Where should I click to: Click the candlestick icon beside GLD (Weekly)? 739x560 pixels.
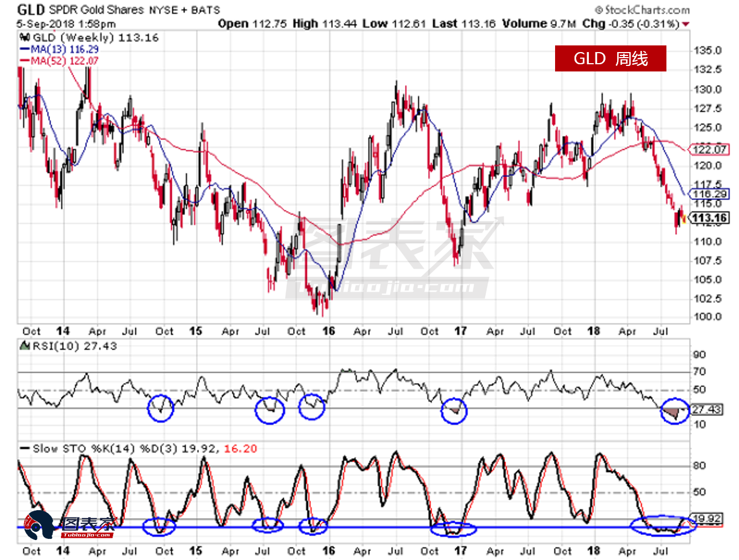[25, 38]
